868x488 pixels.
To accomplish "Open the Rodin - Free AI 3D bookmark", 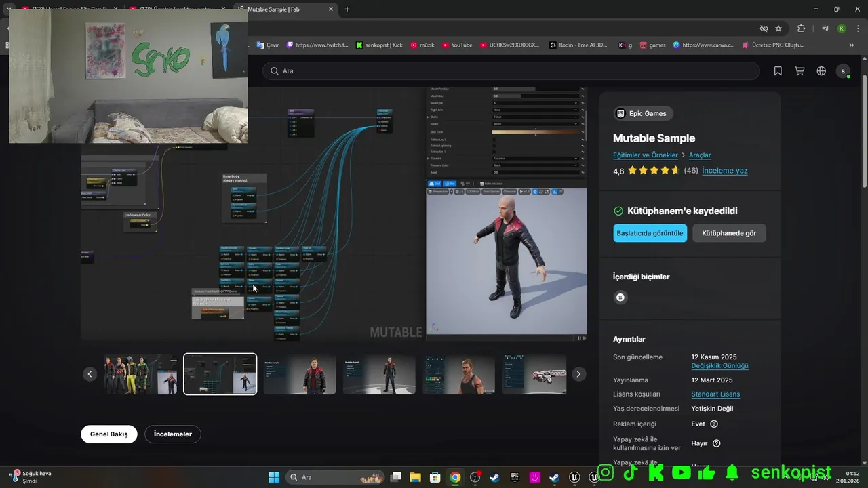I will click(578, 45).
